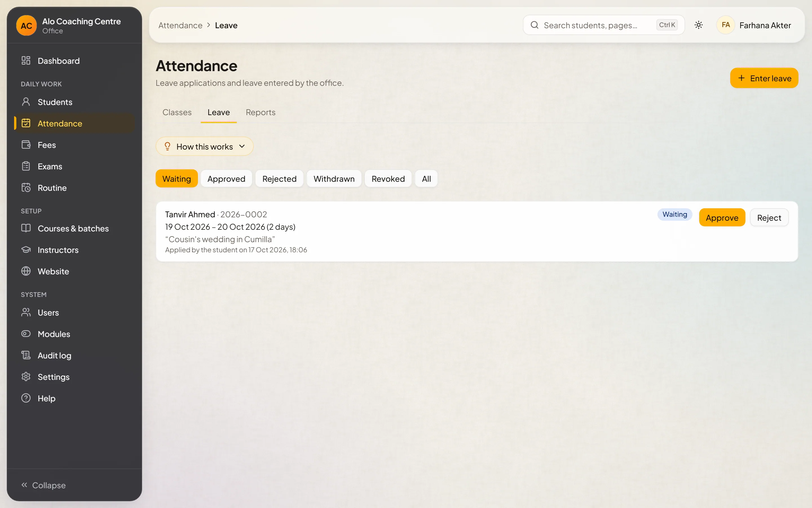Click the Website globe icon
The height and width of the screenshot is (508, 812).
26,271
